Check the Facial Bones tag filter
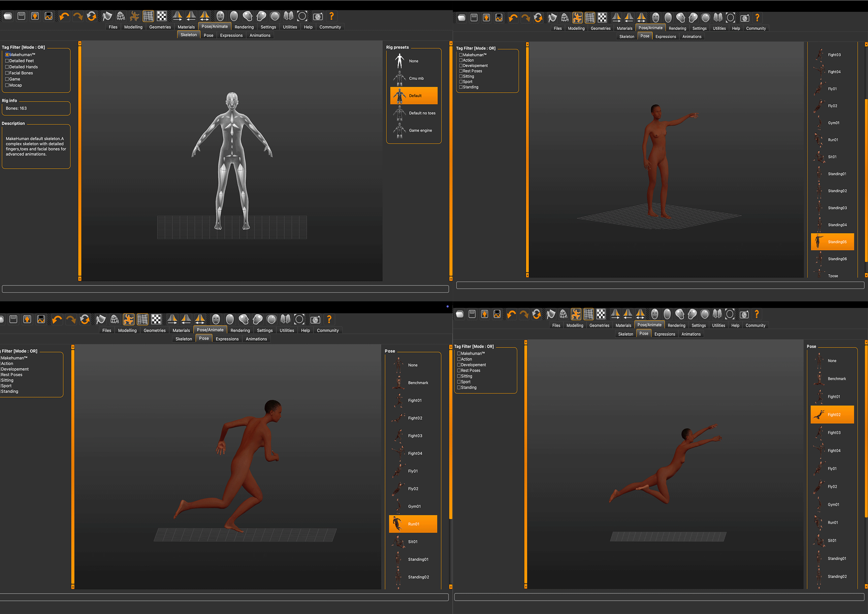The image size is (868, 614). coord(7,73)
